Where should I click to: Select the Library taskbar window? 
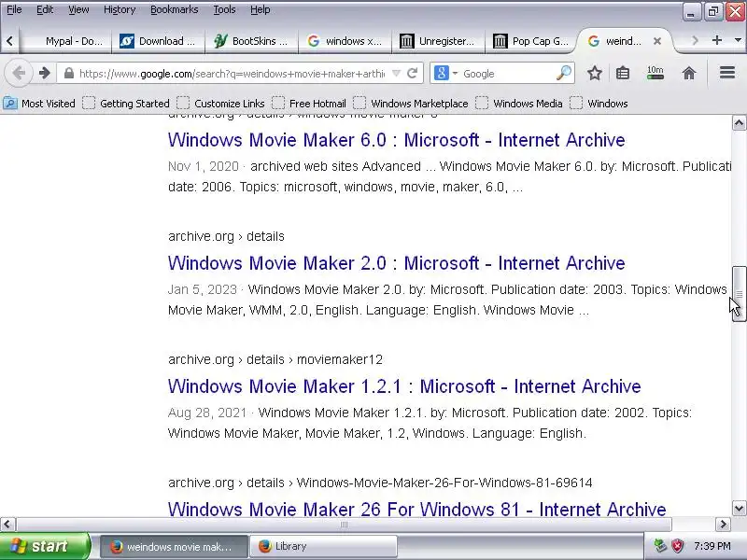[323, 546]
